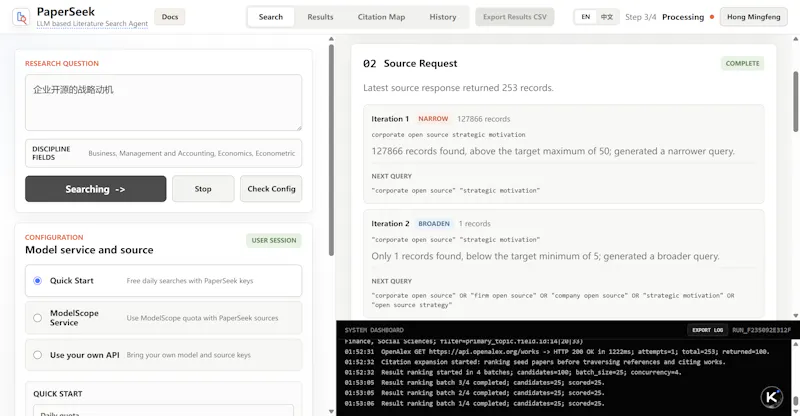Click the Quick Start section label

[x=58, y=394]
